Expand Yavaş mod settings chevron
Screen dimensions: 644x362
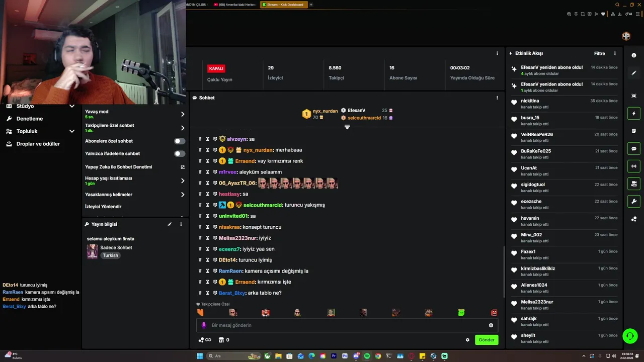[183, 114]
